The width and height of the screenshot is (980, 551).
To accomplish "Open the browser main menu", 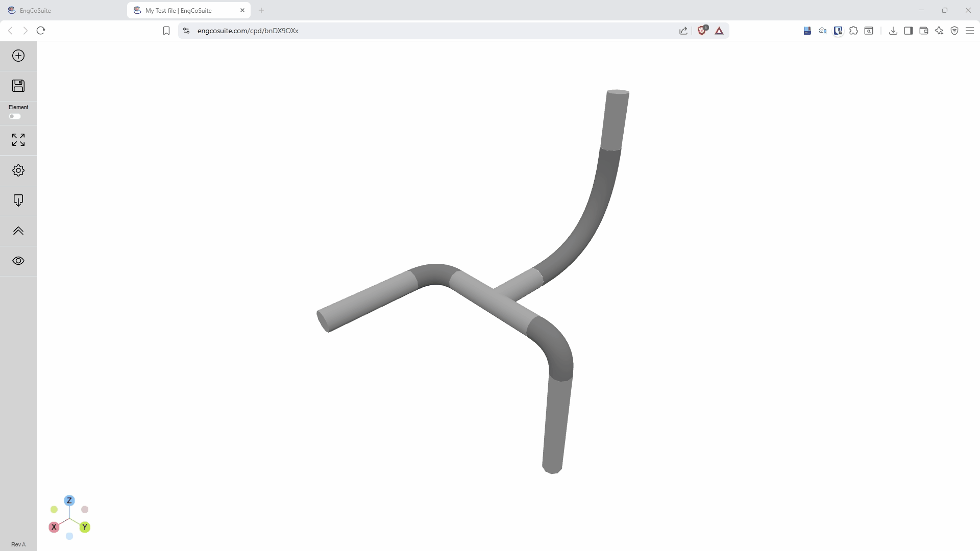I will click(x=970, y=31).
